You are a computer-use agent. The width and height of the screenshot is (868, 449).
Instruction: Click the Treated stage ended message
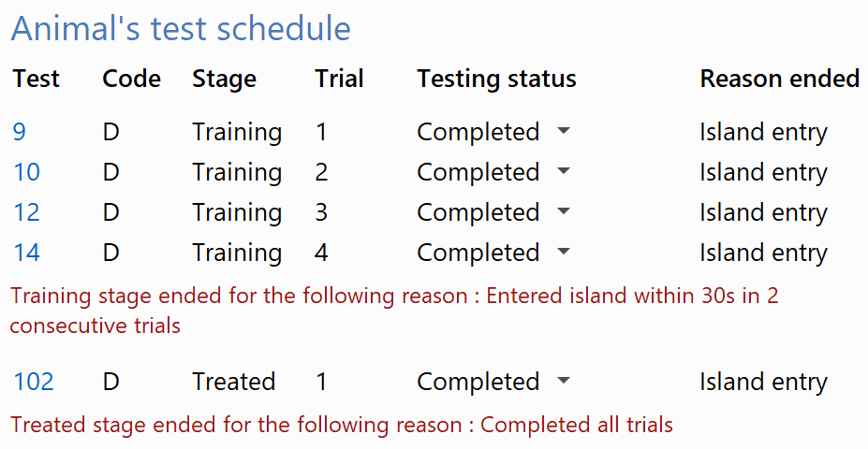tap(342, 425)
